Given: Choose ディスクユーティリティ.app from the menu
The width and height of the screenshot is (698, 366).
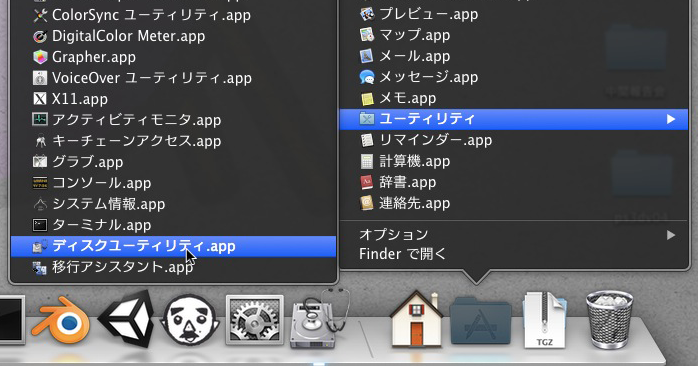Looking at the screenshot, I should point(173,246).
